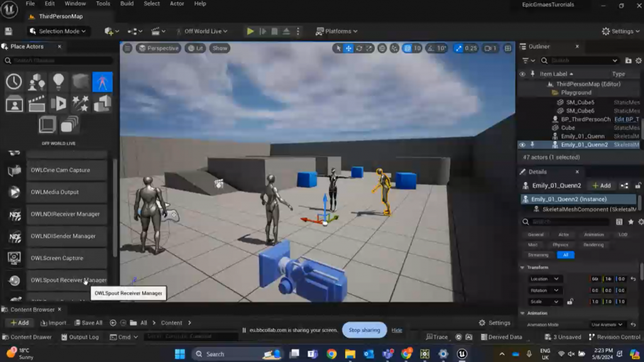Activate the translate move tool
644x362 pixels.
pyautogui.click(x=348, y=48)
